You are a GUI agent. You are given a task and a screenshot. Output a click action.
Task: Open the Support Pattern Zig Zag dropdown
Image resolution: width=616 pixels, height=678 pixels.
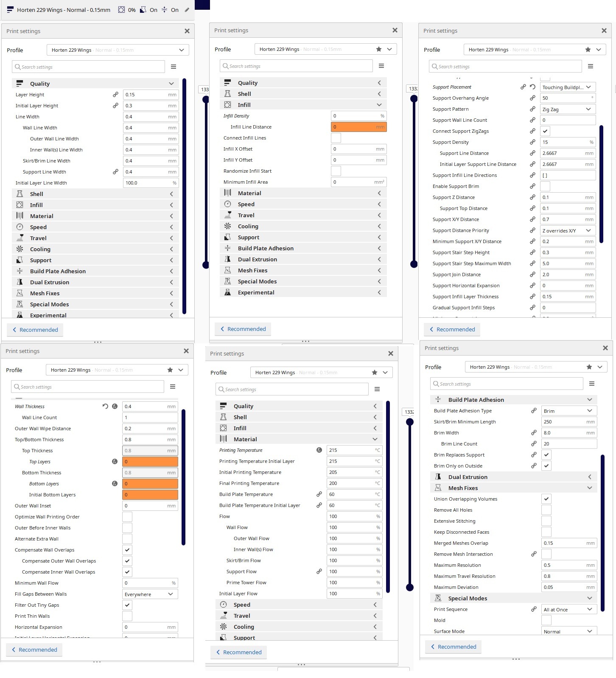coord(568,109)
